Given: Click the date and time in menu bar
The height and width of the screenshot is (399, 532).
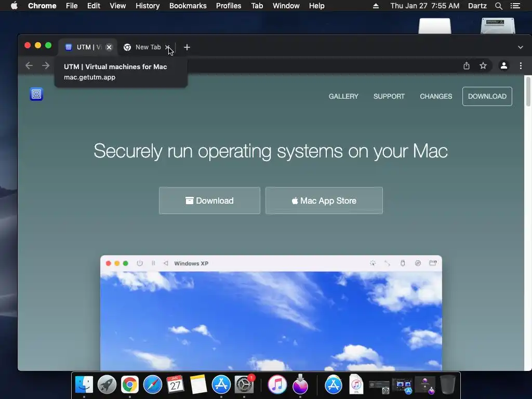Looking at the screenshot, I should [425, 6].
